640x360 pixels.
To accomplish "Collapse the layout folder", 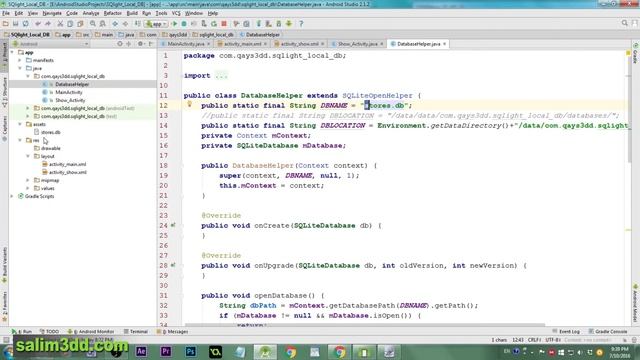I will point(28,156).
